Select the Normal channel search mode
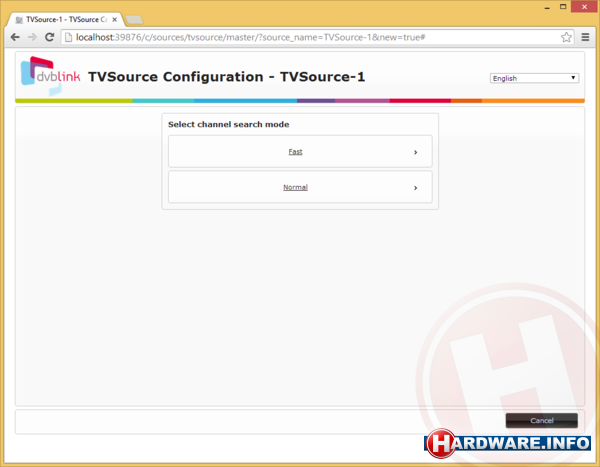 pos(300,187)
